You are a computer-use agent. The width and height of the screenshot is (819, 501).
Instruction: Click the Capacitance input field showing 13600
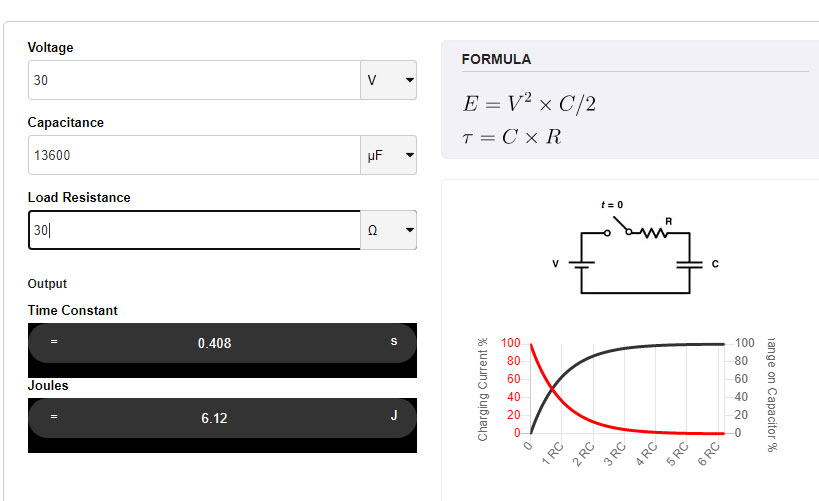point(194,155)
